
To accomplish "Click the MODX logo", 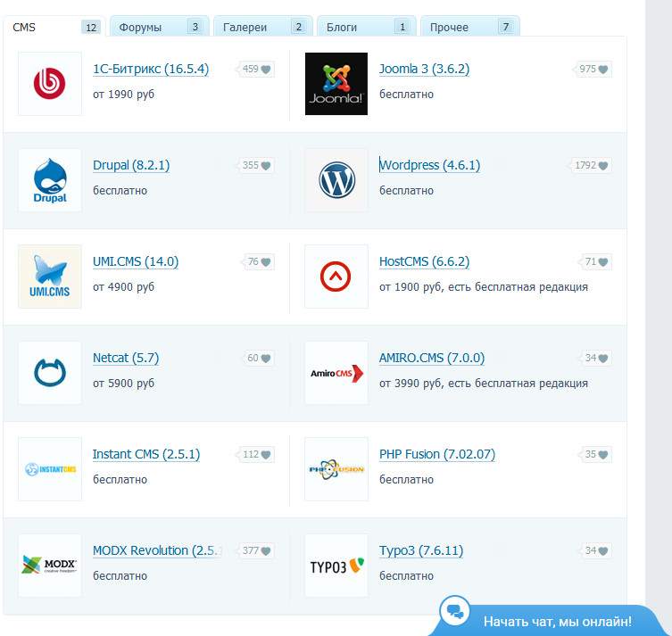I will (50, 566).
